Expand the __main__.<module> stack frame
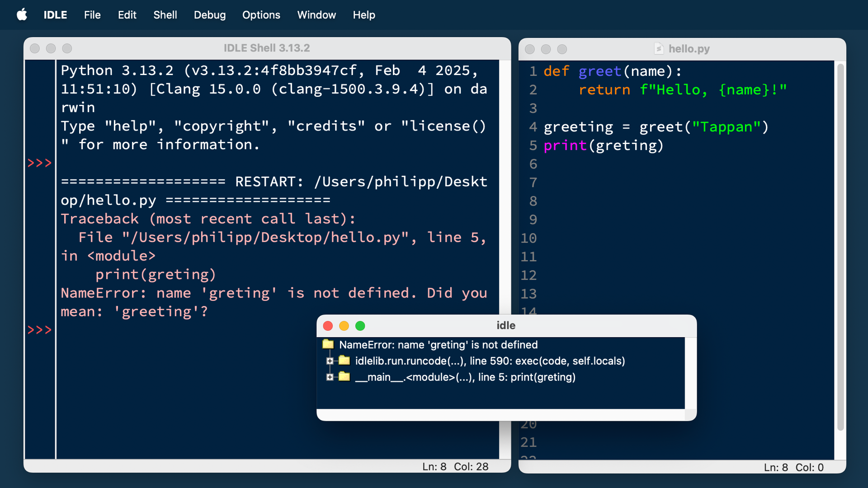Image resolution: width=868 pixels, height=488 pixels. (x=330, y=377)
